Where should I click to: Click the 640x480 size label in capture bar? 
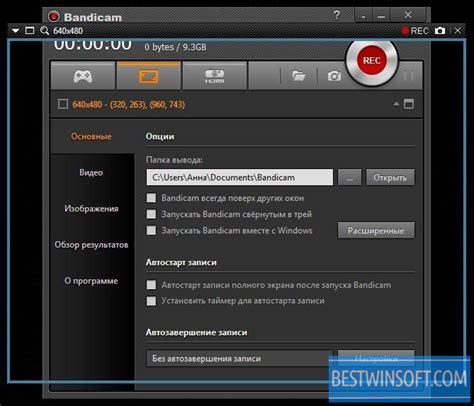(68, 31)
